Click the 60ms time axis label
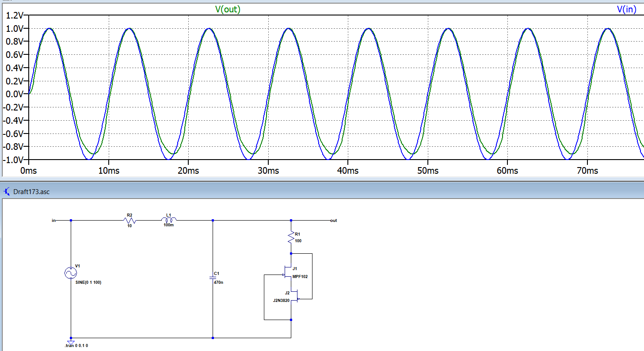Image resolution: width=644 pixels, height=351 pixels. (x=507, y=171)
